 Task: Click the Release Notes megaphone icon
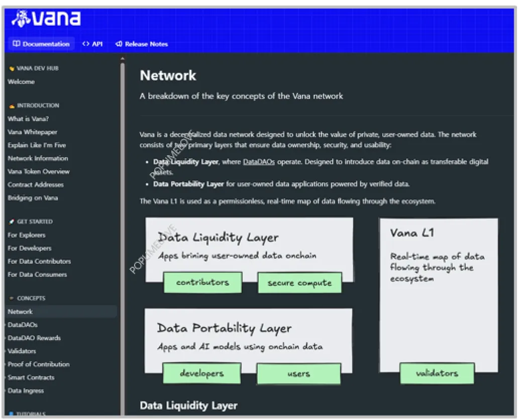pyautogui.click(x=119, y=44)
